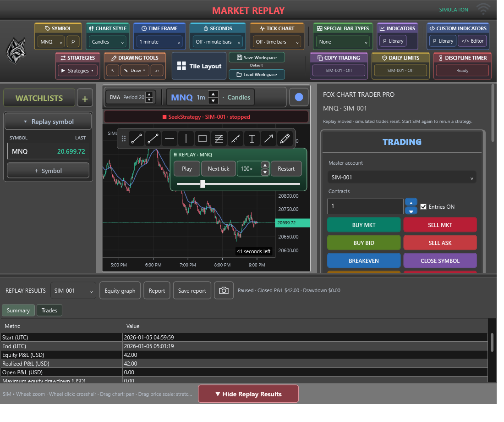The height and width of the screenshot is (422, 504).
Task: Open the Replay Results SIM-001 dropdown
Action: pyautogui.click(x=73, y=291)
